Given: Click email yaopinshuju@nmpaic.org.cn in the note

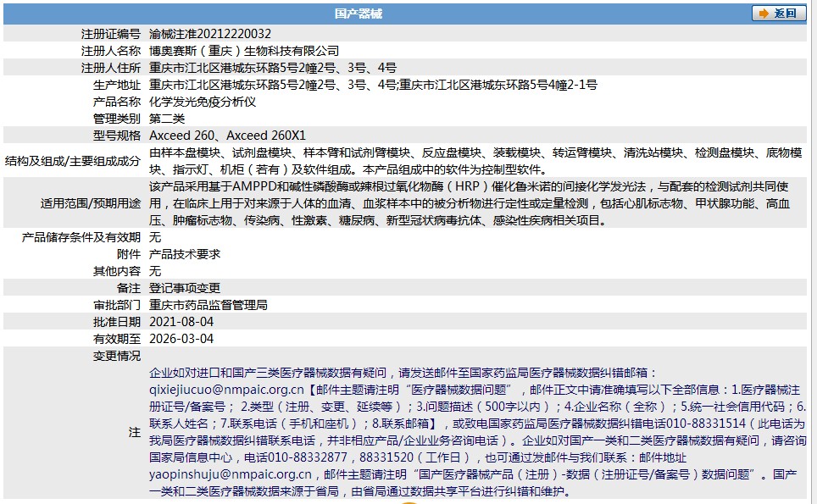Looking at the screenshot, I should click(x=231, y=474).
